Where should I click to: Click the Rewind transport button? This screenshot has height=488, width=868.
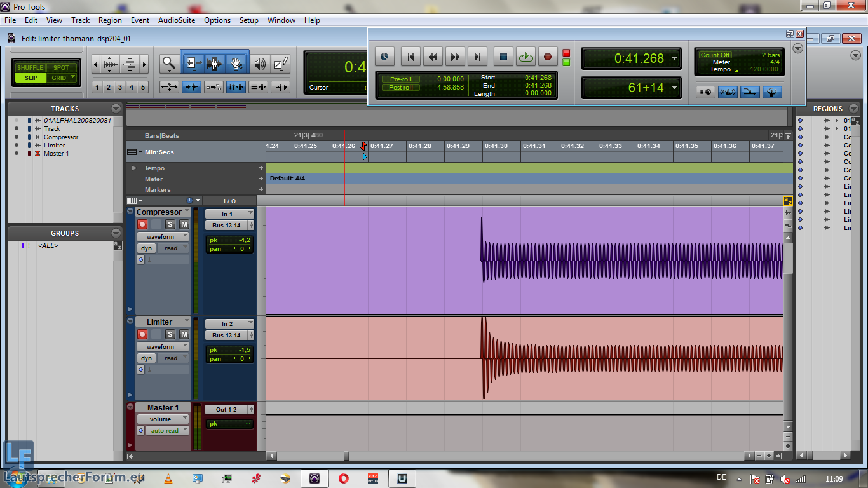click(433, 57)
